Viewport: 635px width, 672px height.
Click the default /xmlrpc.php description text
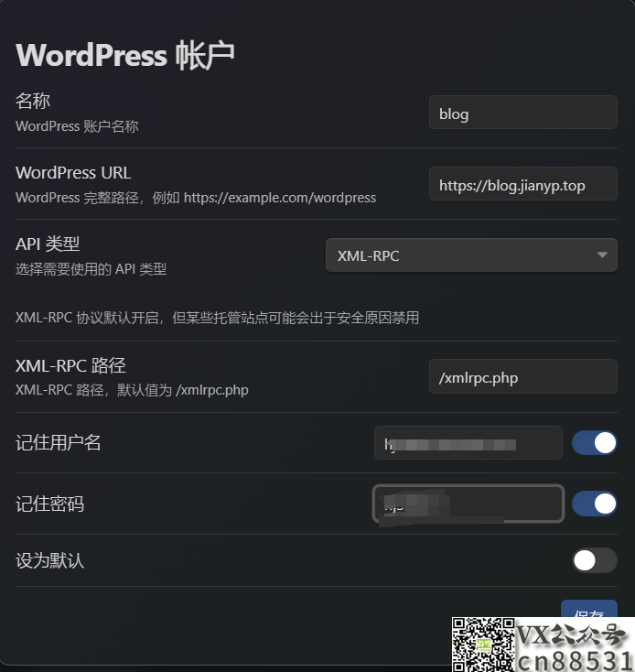pos(132,390)
